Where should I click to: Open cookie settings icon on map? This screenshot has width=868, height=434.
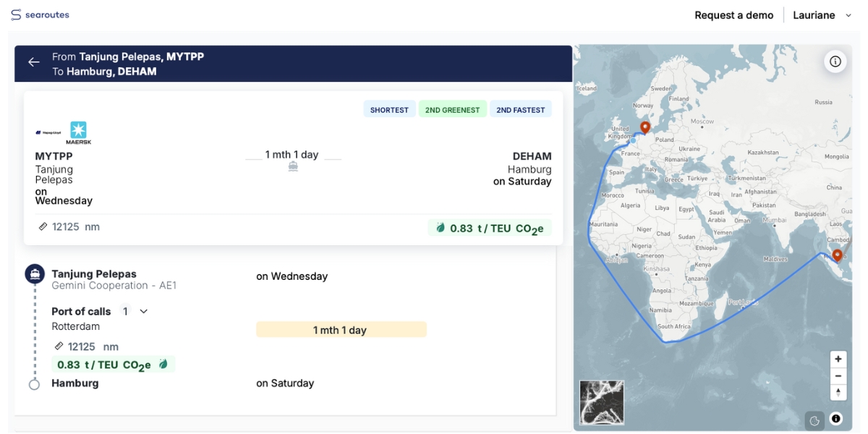[814, 420]
